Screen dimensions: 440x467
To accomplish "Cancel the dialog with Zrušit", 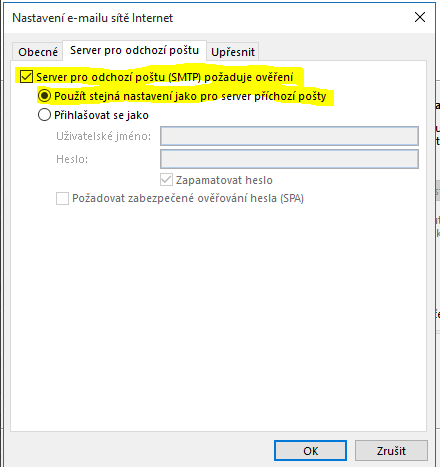I will pyautogui.click(x=391, y=451).
